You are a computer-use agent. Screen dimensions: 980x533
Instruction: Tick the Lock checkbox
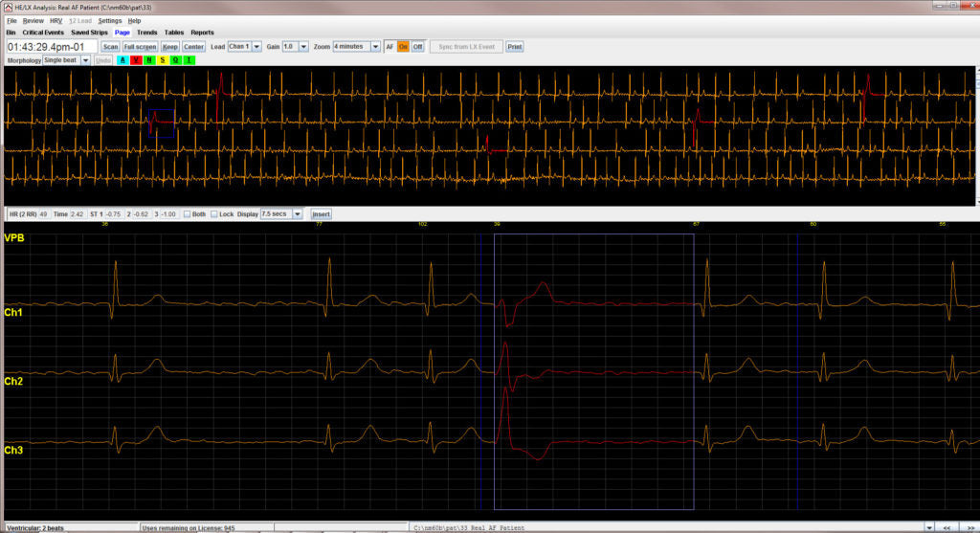pyautogui.click(x=214, y=214)
